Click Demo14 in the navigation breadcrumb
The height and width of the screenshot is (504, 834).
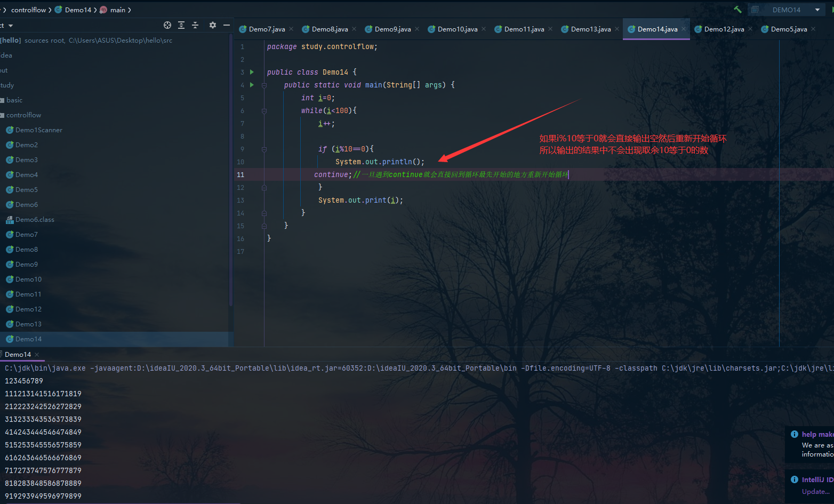coord(74,10)
